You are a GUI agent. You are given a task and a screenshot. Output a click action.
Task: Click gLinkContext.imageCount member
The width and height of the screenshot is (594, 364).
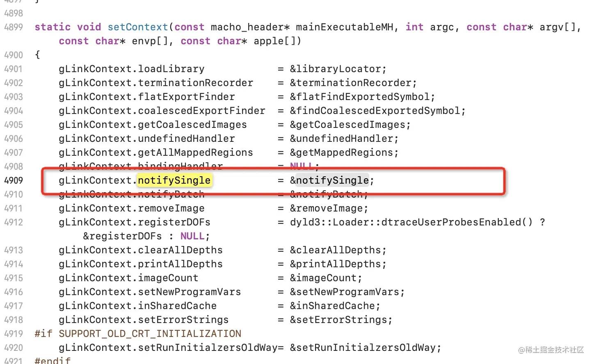pos(128,278)
